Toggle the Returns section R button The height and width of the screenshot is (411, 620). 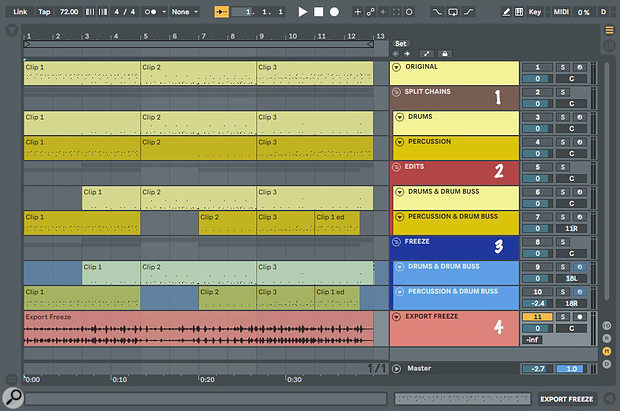[x=607, y=339]
